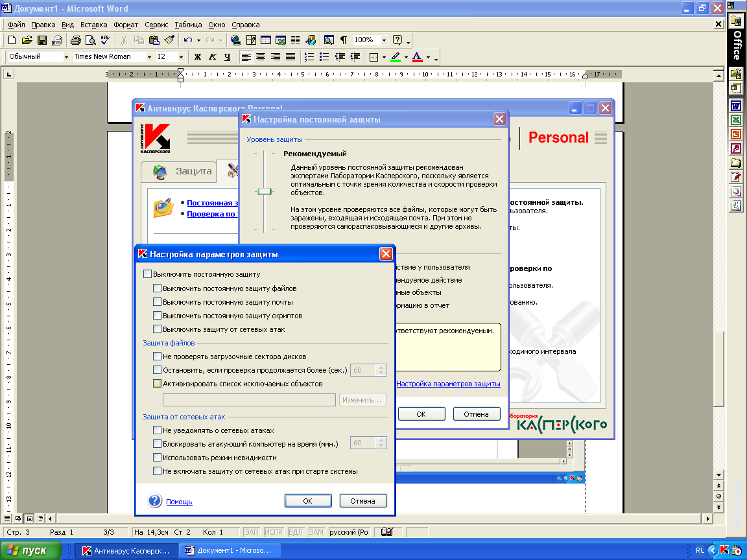This screenshot has height=560, width=747.
Task: Check 'Выключить постоянную защиту скриптов'
Action: tap(157, 315)
